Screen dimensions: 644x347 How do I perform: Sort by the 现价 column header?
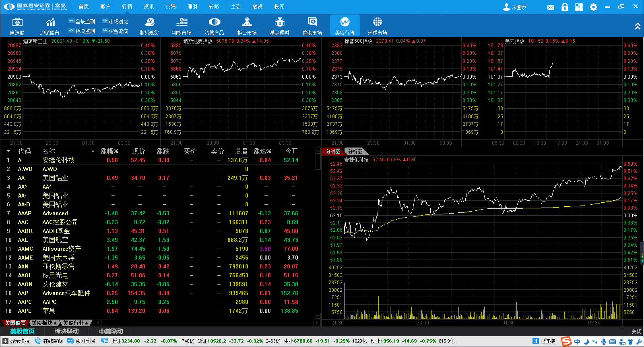138,151
